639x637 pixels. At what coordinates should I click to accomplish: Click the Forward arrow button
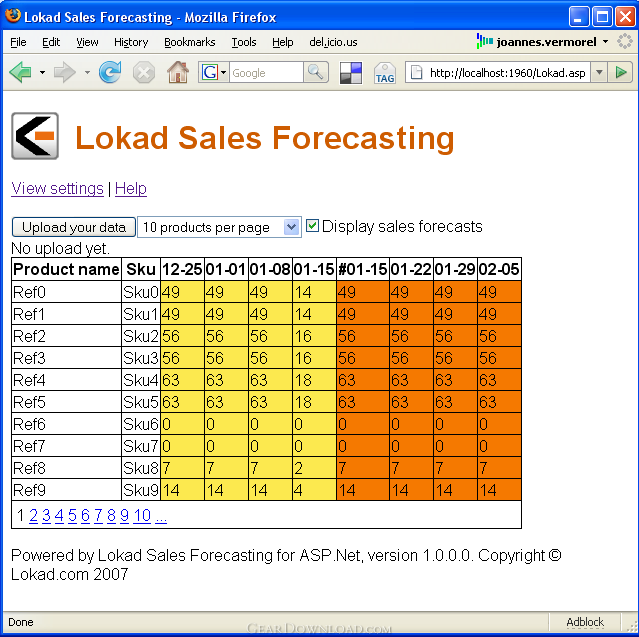click(65, 73)
